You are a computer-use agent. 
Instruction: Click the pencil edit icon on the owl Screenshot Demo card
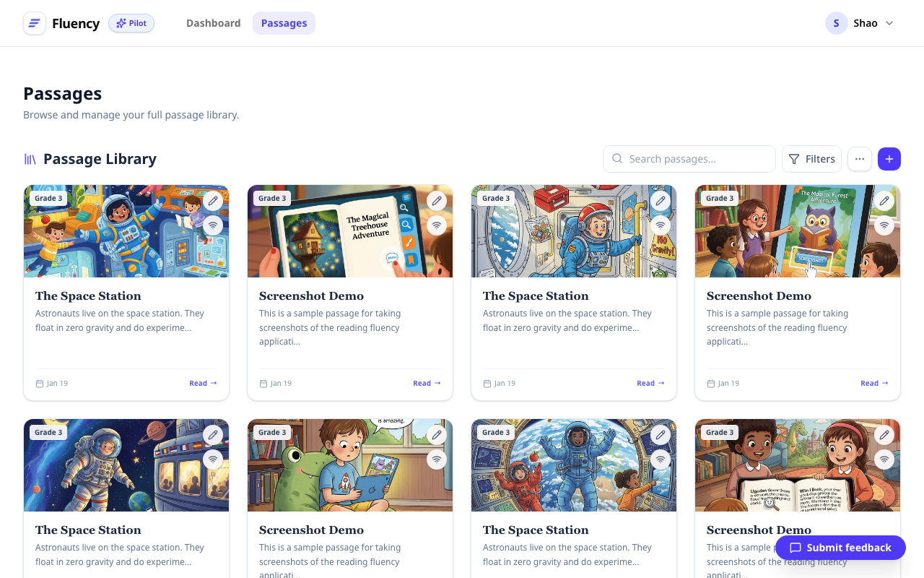[x=884, y=201]
